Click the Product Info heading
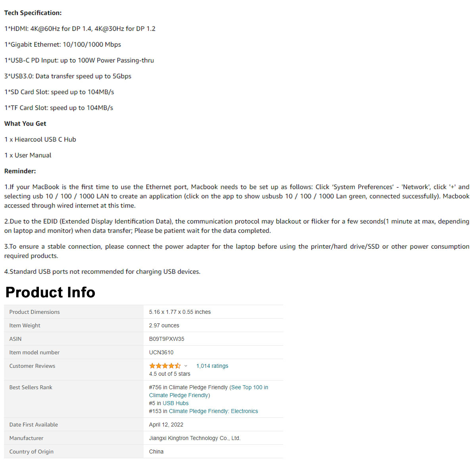 (50, 292)
